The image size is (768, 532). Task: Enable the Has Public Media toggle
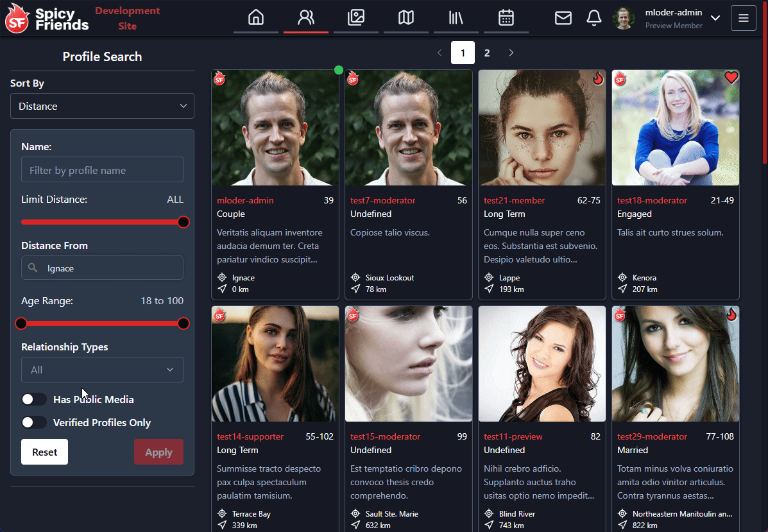[x=34, y=399]
